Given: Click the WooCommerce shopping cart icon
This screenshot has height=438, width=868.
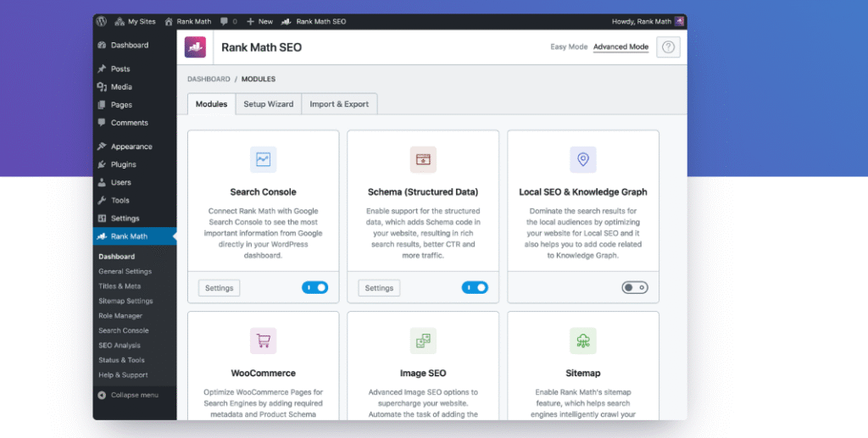Looking at the screenshot, I should click(x=263, y=340).
